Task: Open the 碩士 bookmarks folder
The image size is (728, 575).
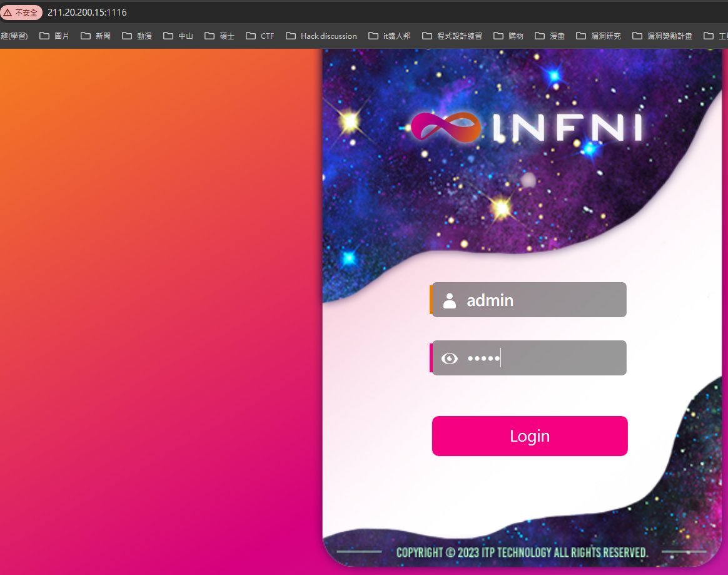Action: point(220,36)
